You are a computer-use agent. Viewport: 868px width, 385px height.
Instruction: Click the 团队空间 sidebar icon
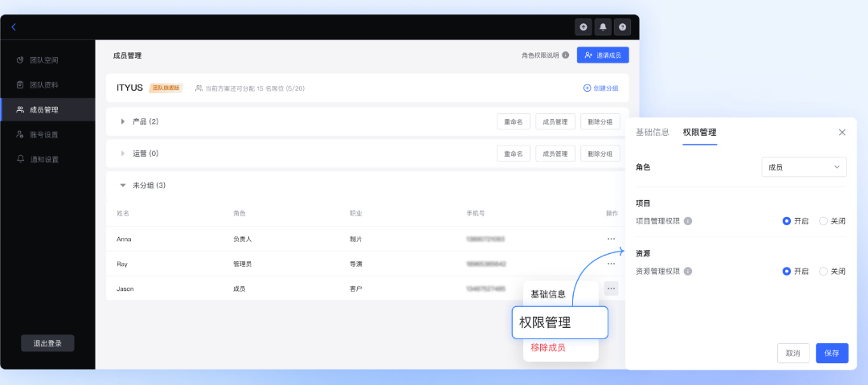pyautogui.click(x=20, y=59)
